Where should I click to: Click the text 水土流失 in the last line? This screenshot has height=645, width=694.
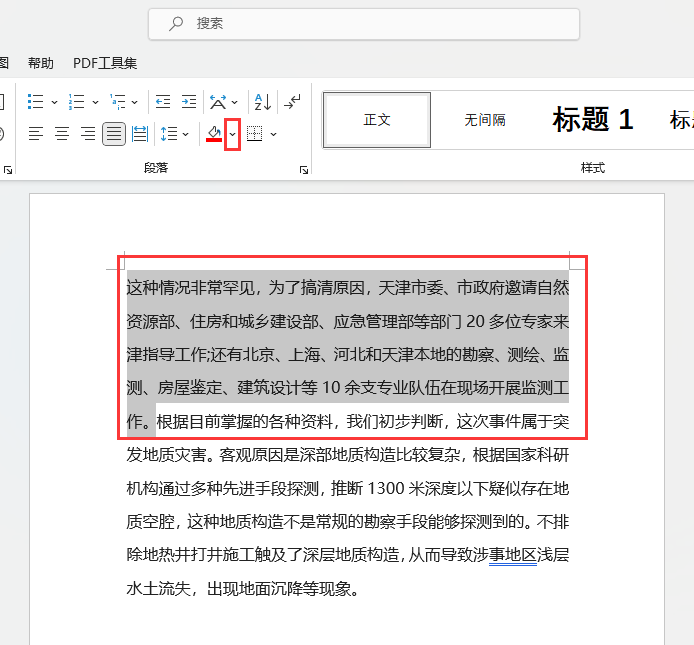tap(158, 589)
